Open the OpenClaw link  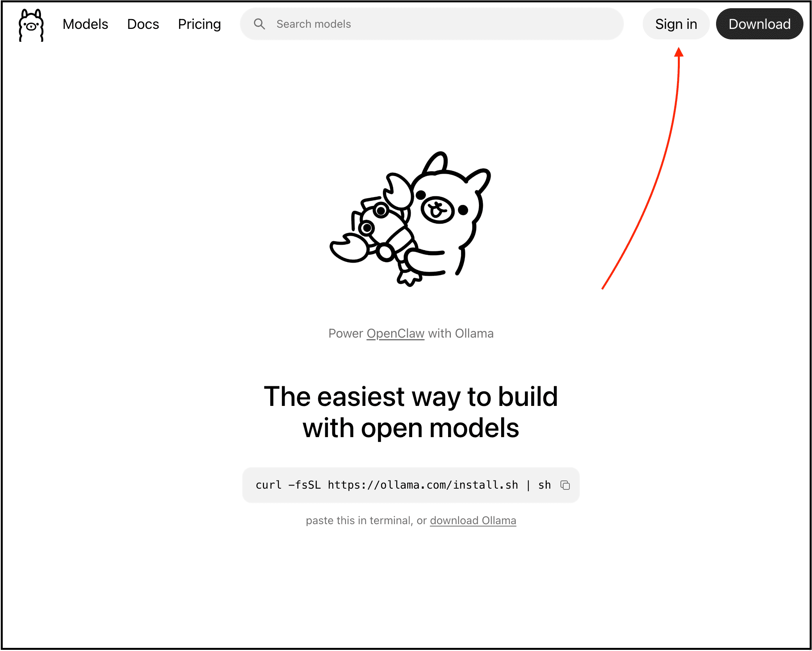tap(395, 333)
